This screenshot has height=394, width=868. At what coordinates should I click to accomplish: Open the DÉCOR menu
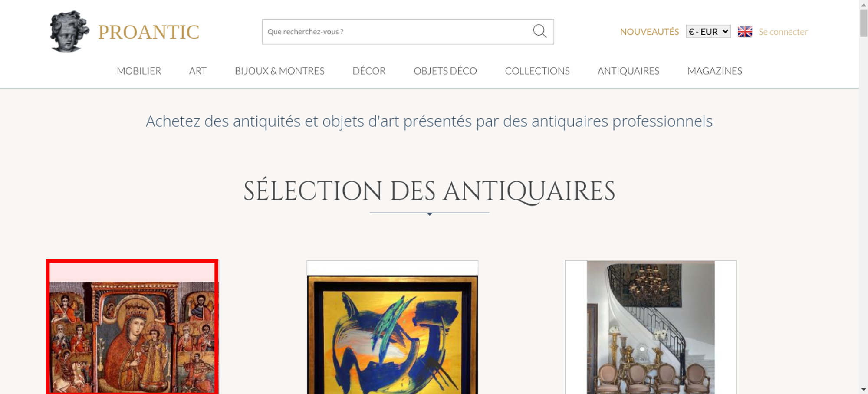click(x=369, y=71)
